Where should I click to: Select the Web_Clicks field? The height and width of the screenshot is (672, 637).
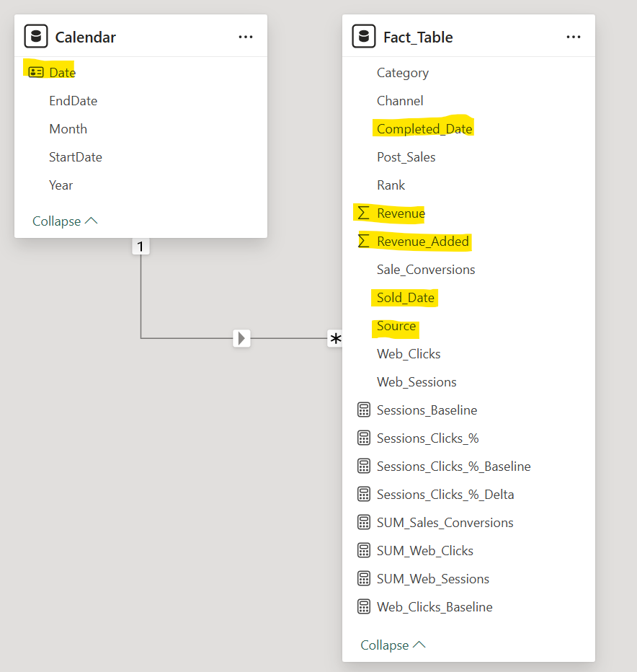pos(409,354)
